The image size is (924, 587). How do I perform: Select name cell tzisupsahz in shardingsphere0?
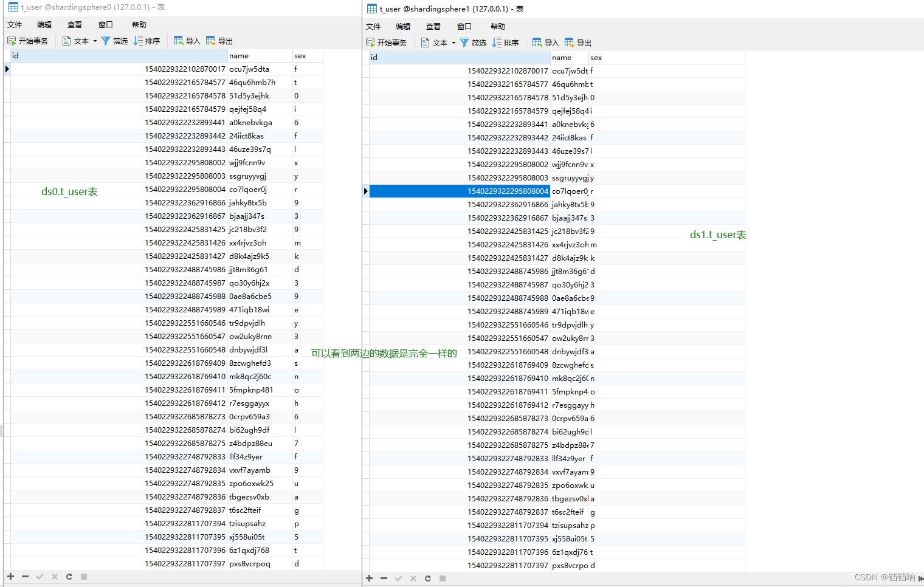click(x=260, y=524)
